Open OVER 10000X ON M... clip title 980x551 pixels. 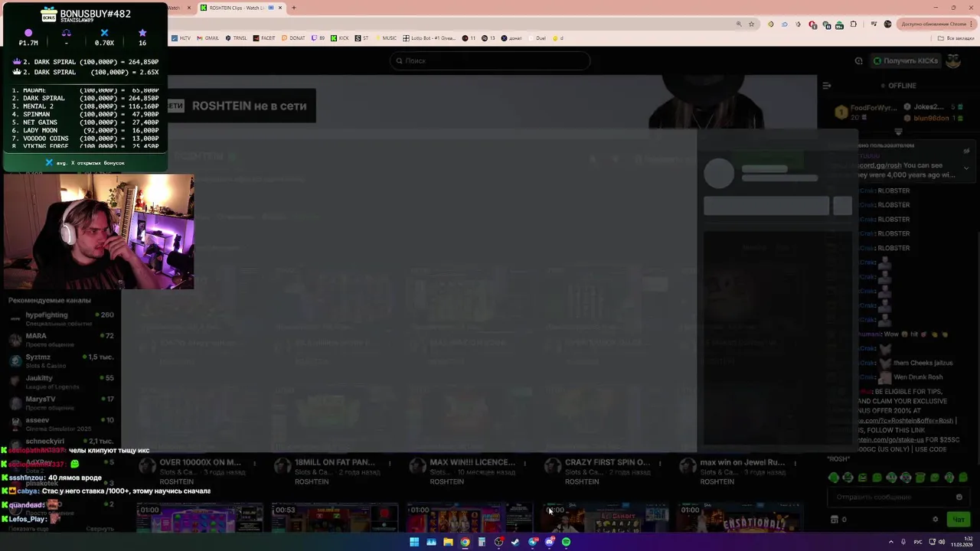click(200, 462)
